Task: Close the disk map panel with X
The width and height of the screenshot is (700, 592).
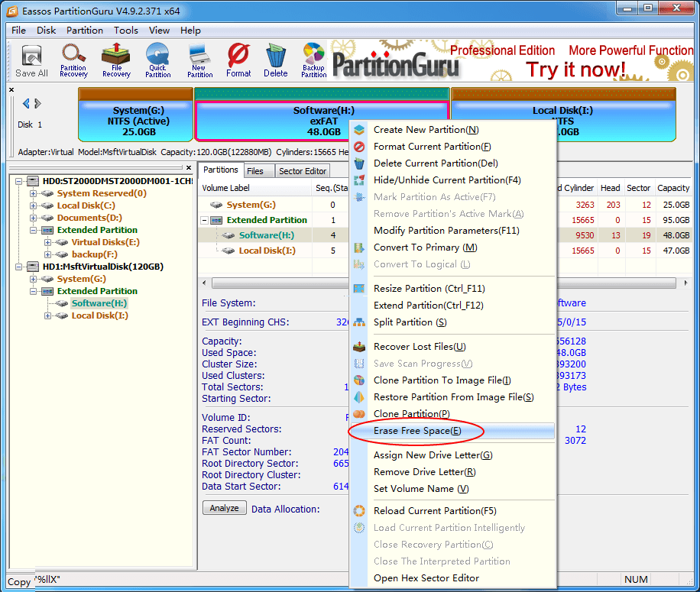Action: click(x=11, y=89)
